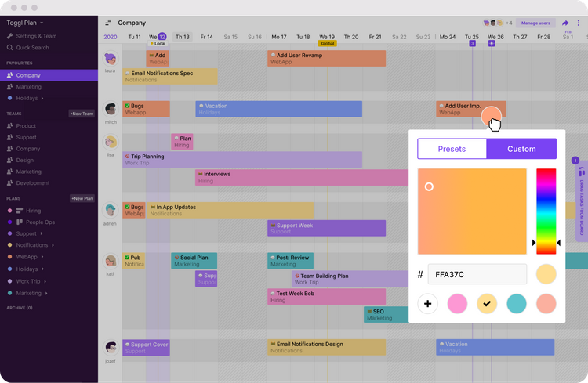The width and height of the screenshot is (588, 383).
Task: Click the hamburger menu icon beside Company
Action: [x=108, y=23]
